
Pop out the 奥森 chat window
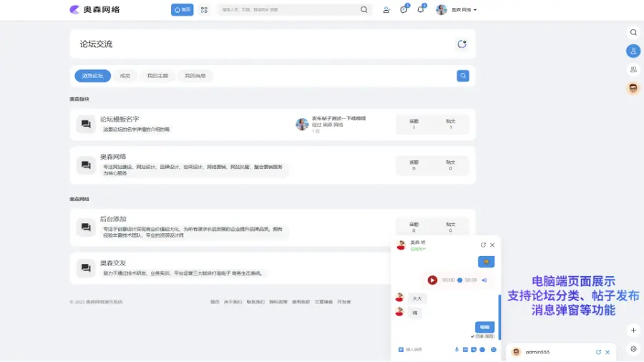click(483, 245)
